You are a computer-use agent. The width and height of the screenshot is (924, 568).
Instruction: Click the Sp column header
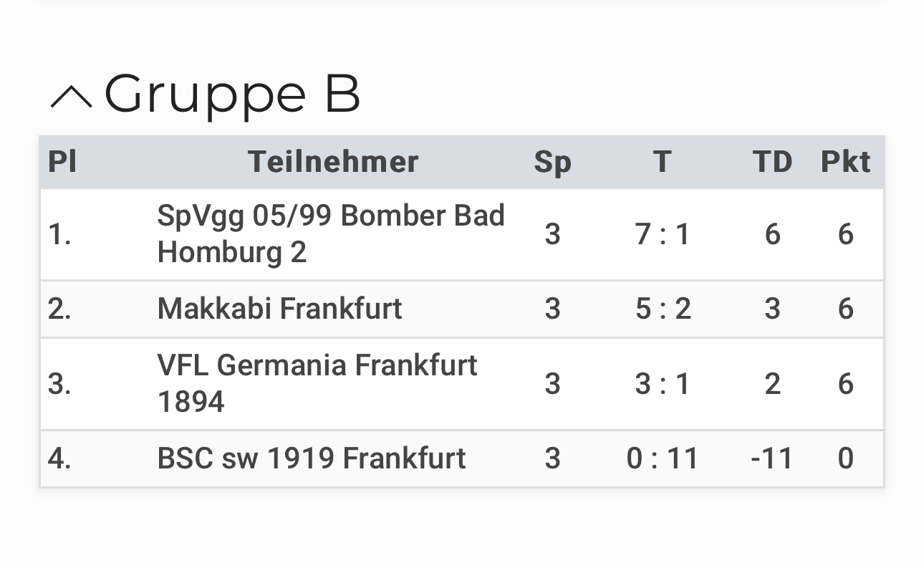tap(552, 163)
